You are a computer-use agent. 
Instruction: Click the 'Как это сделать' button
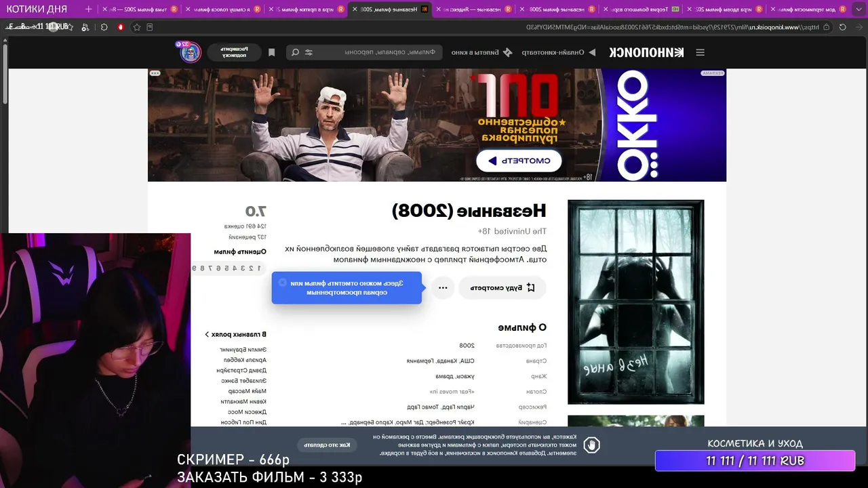328,445
